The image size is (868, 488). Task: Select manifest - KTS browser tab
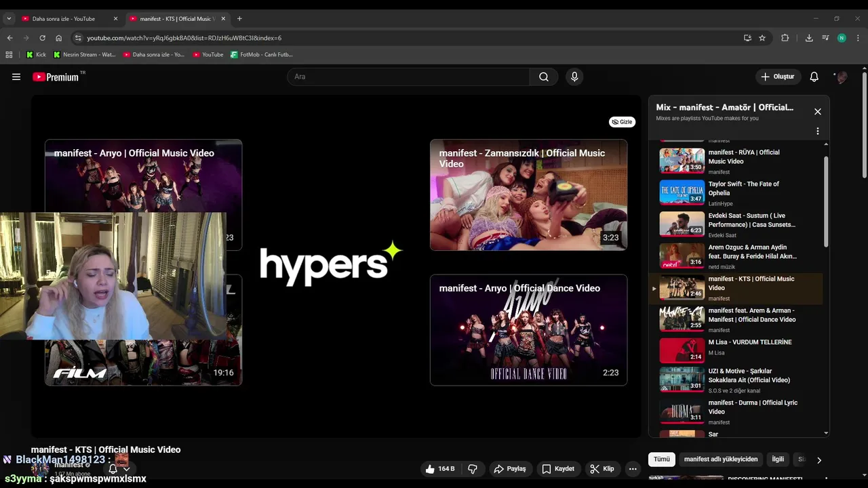point(178,18)
